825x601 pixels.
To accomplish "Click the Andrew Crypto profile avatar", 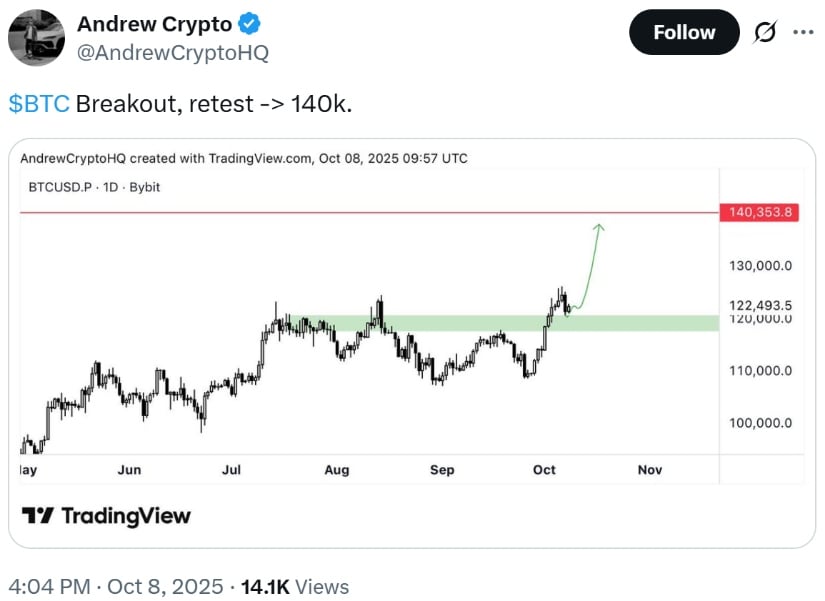I will point(37,39).
